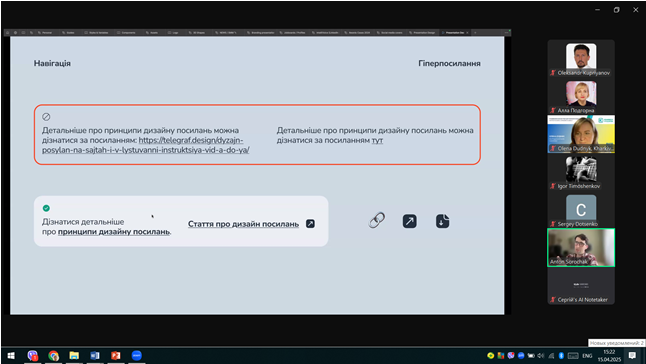
Task: Select Igor Timoshenkov's video tile
Action: pyautogui.click(x=581, y=172)
